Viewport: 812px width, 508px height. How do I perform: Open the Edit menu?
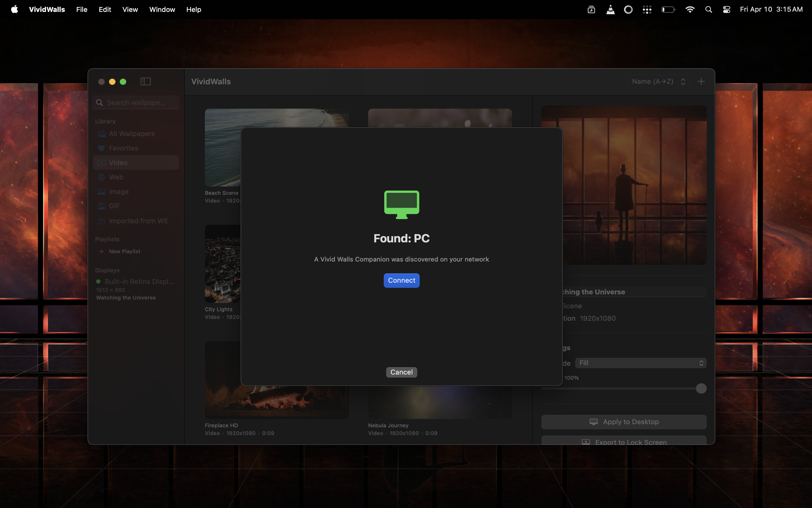105,9
